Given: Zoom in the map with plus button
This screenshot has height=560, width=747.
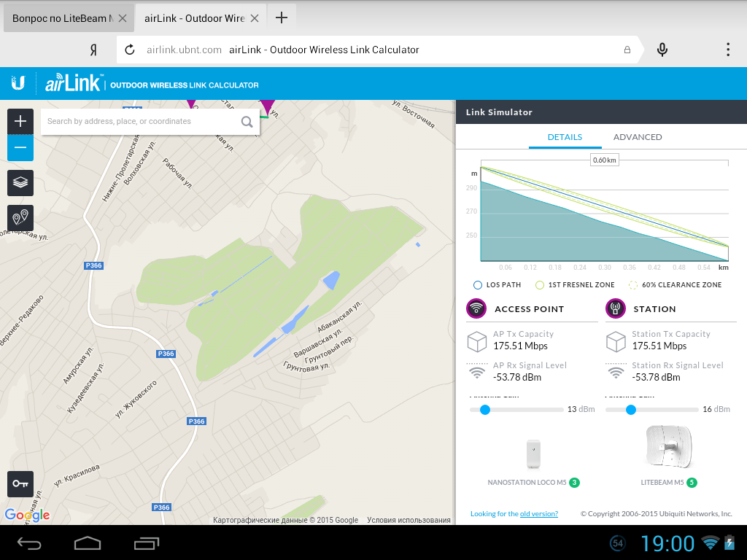Looking at the screenshot, I should pyautogui.click(x=20, y=122).
